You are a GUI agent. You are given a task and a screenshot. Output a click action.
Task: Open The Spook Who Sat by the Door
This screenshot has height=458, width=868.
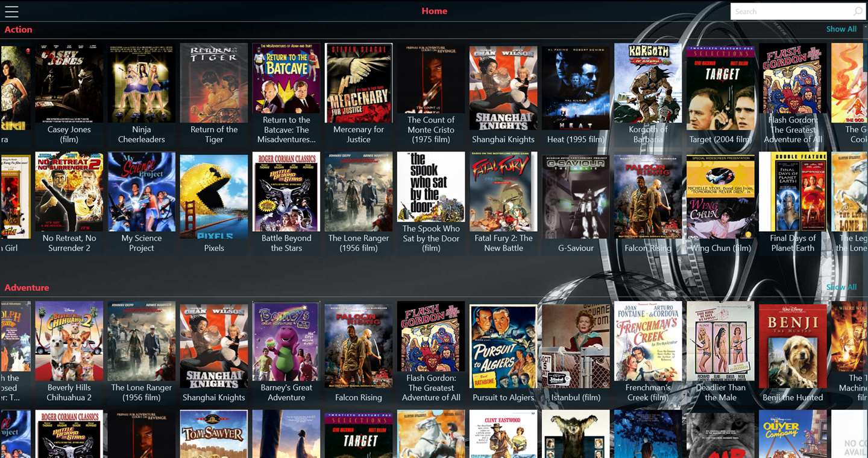(431, 187)
